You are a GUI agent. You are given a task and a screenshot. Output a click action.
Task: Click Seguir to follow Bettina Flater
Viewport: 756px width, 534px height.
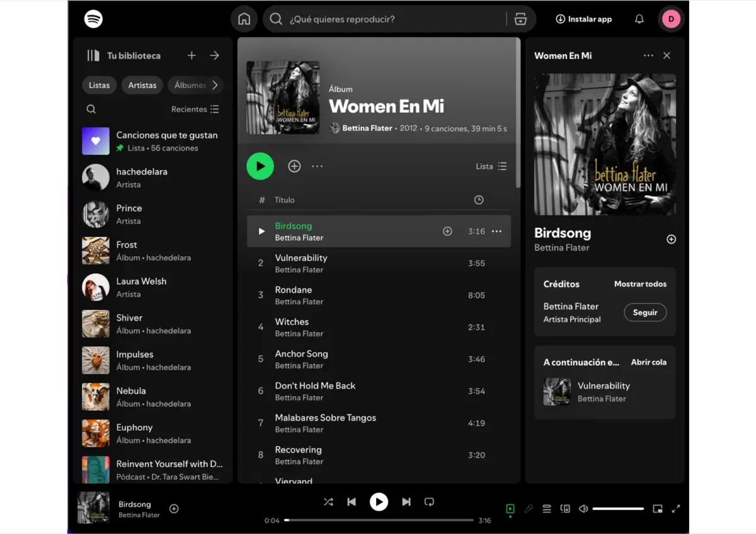coord(645,312)
